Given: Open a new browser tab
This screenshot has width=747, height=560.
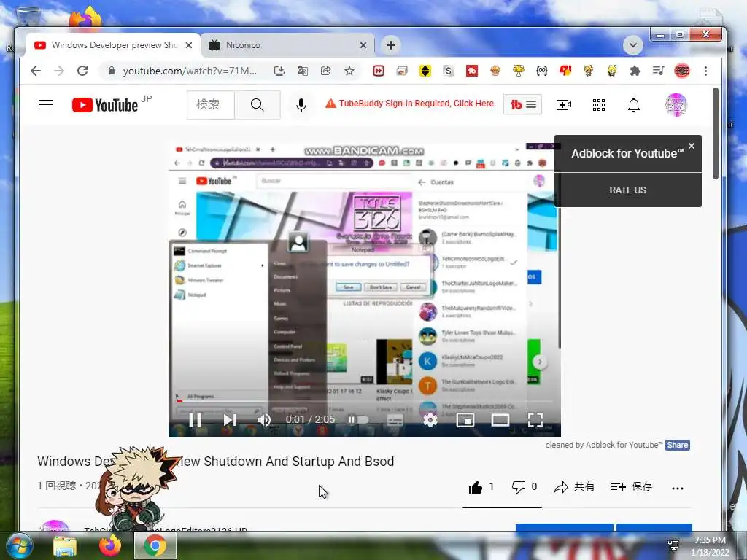Looking at the screenshot, I should coord(391,45).
